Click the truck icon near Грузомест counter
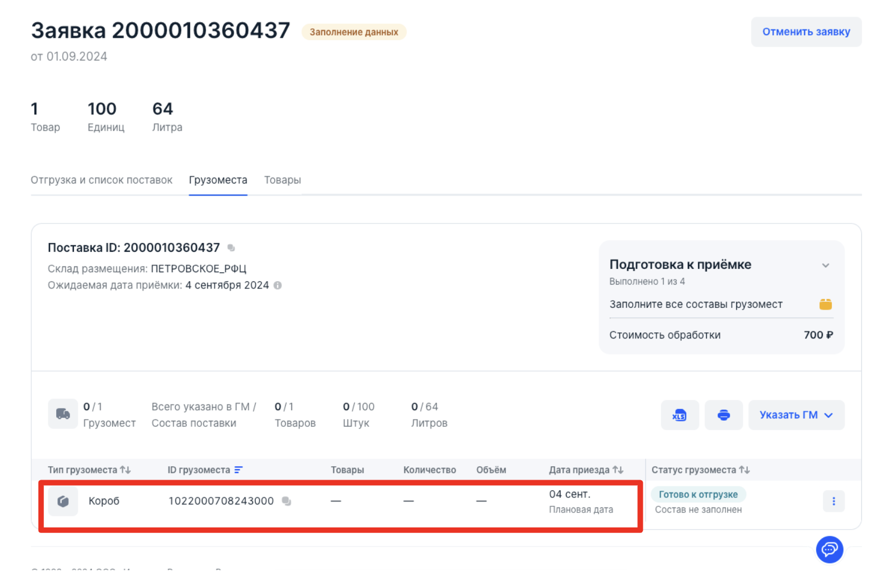883x588 pixels. point(63,414)
